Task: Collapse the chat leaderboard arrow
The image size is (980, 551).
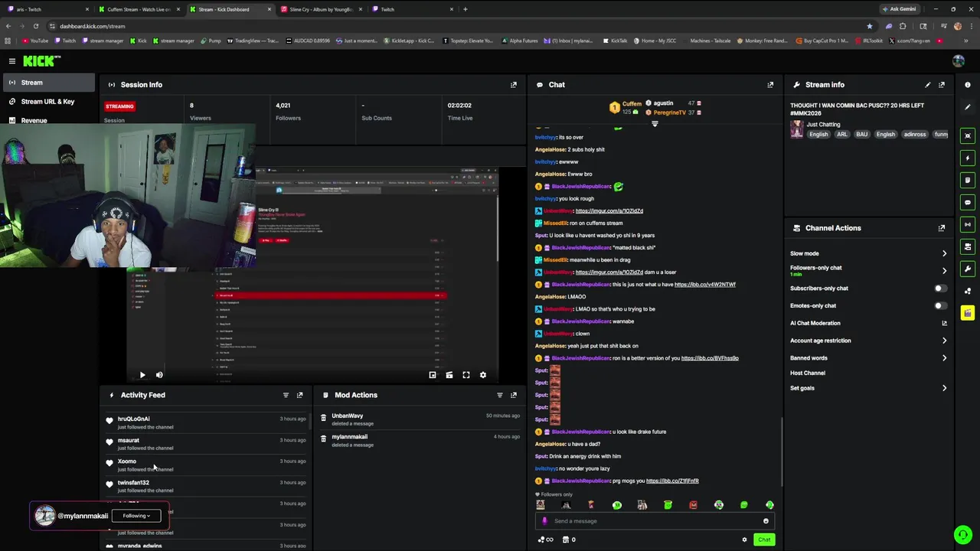Action: coord(655,123)
